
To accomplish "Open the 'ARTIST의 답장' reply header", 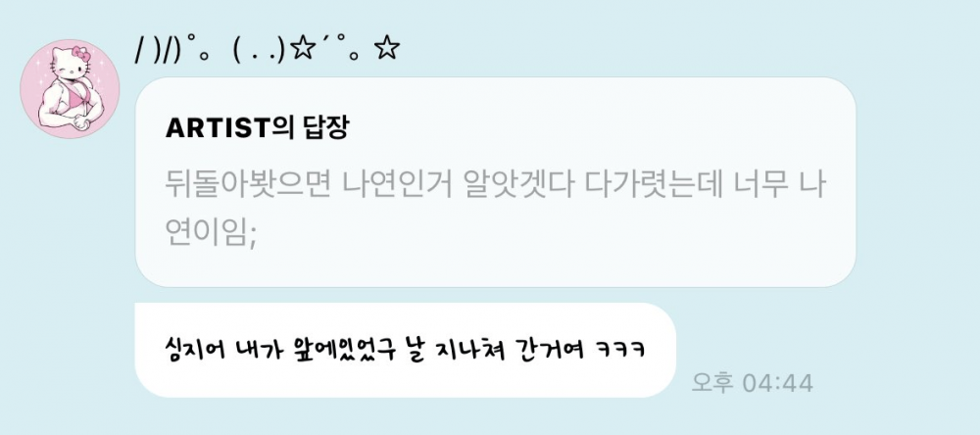I will point(257,128).
